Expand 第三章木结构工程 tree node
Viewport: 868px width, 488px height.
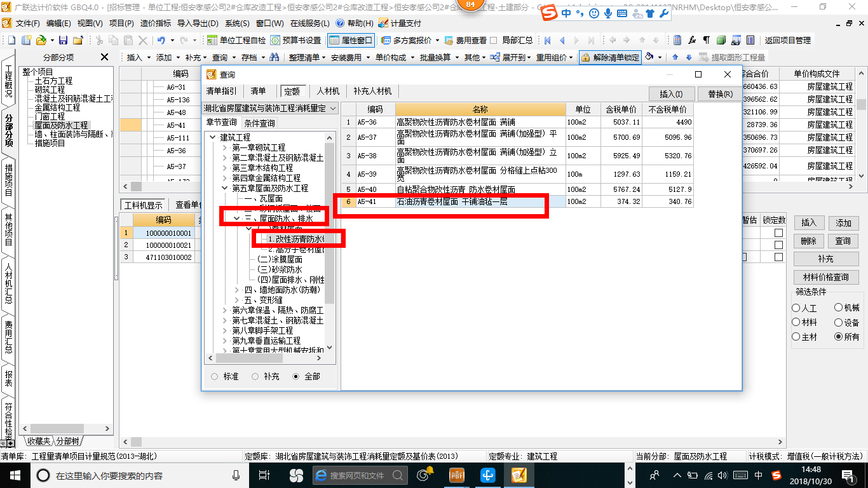224,168
